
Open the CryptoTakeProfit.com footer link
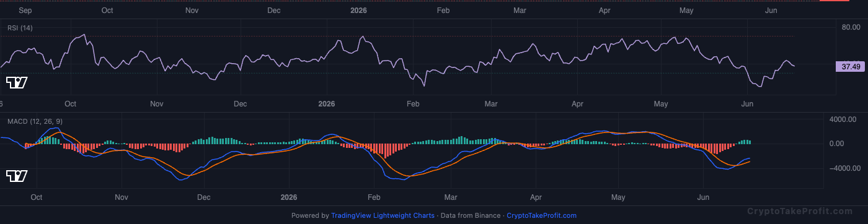[541, 216]
